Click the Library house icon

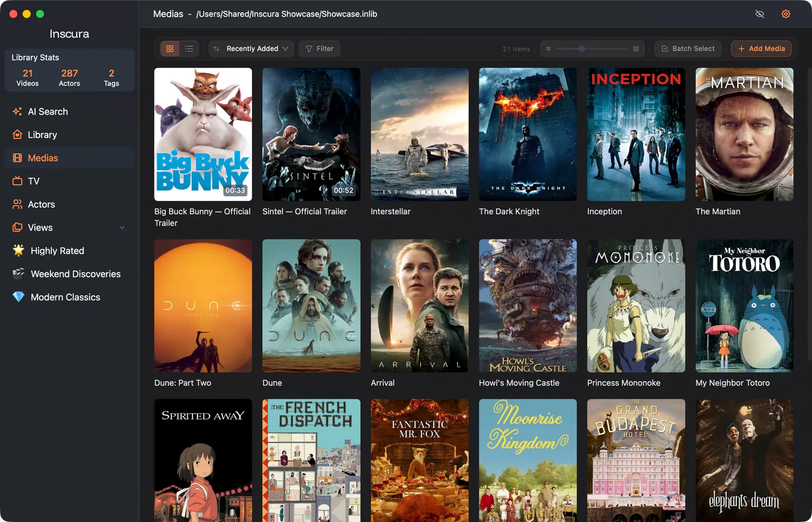click(x=17, y=134)
